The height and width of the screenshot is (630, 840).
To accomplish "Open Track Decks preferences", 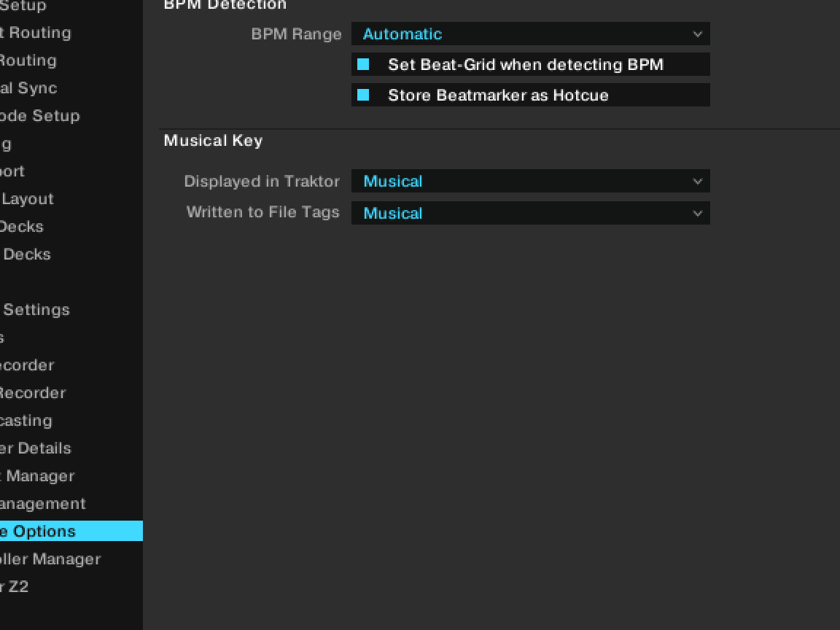I will (22, 227).
